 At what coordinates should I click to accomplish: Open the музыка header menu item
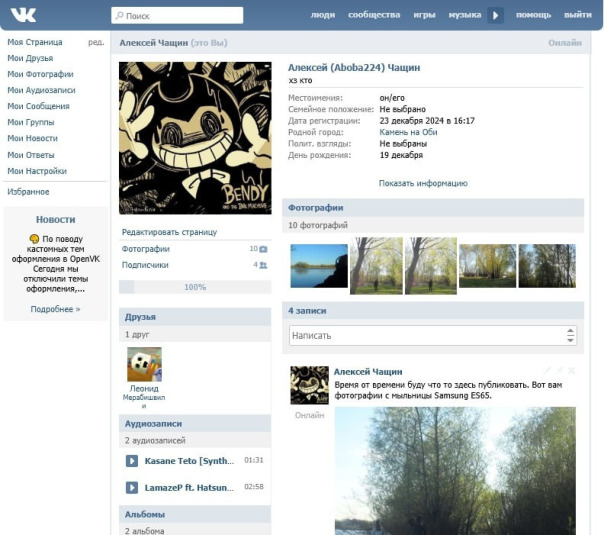[x=465, y=15]
